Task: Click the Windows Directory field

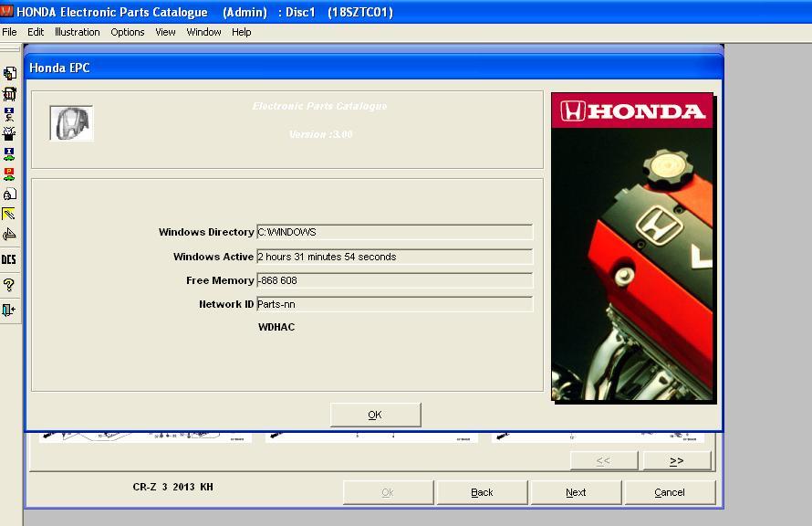Action: click(395, 232)
